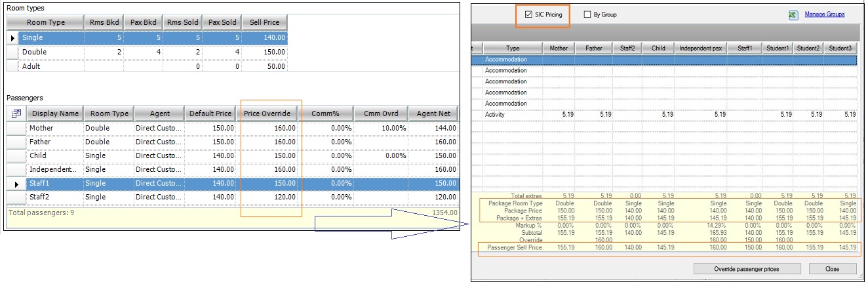Click Staff2's Price Override cell 120.00
868x286 pixels.
click(270, 197)
